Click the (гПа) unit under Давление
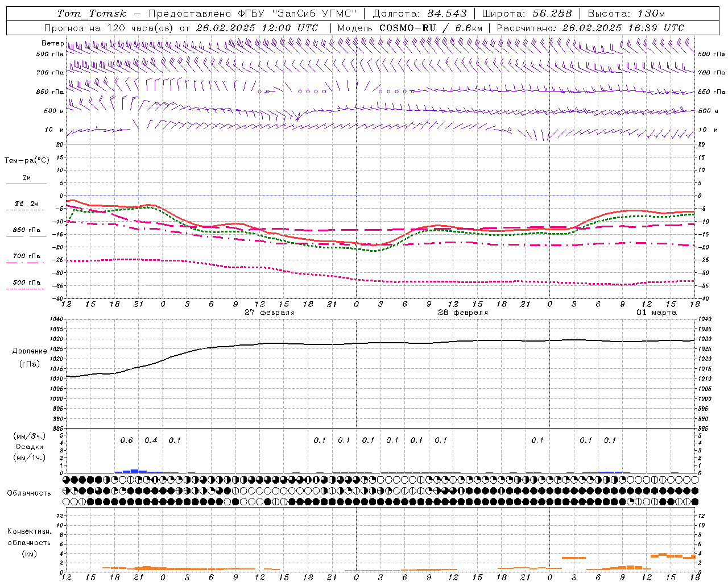 (x=30, y=364)
